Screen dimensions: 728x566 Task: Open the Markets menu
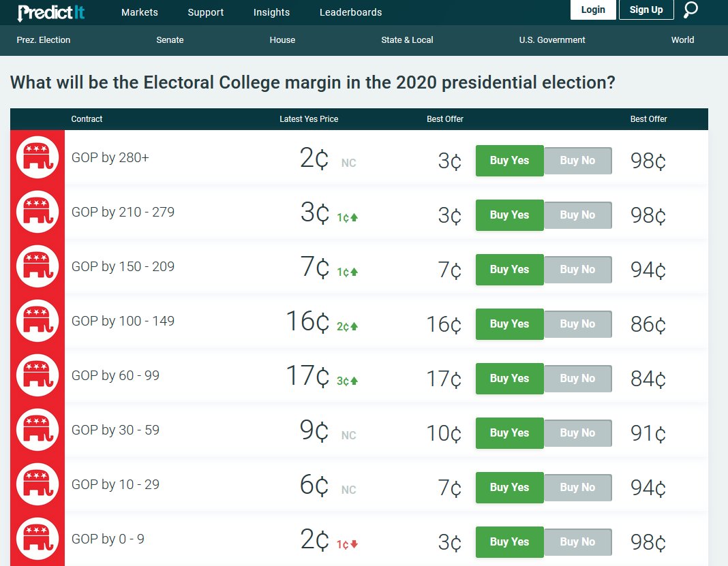139,12
